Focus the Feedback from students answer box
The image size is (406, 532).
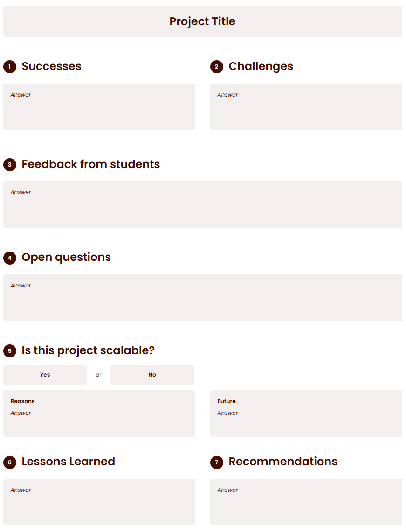(203, 204)
